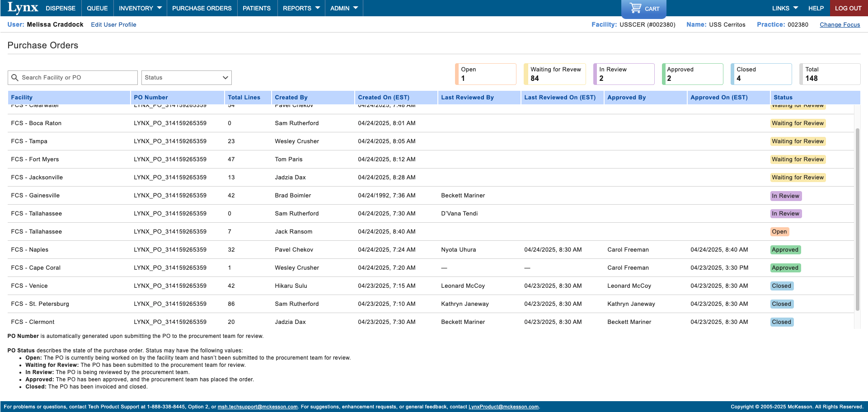Select the FCS - Naples facility
This screenshot has width=868, height=412.
pyautogui.click(x=29, y=250)
